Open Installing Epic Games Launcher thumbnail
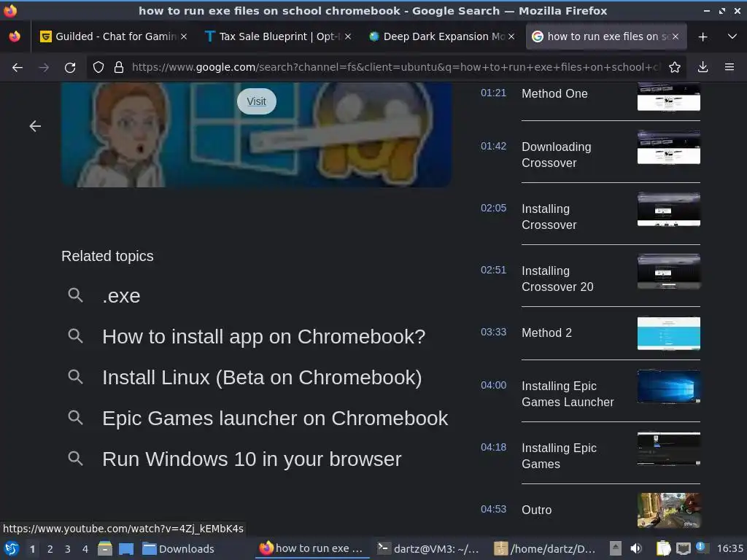The width and height of the screenshot is (747, 560). pyautogui.click(x=669, y=386)
